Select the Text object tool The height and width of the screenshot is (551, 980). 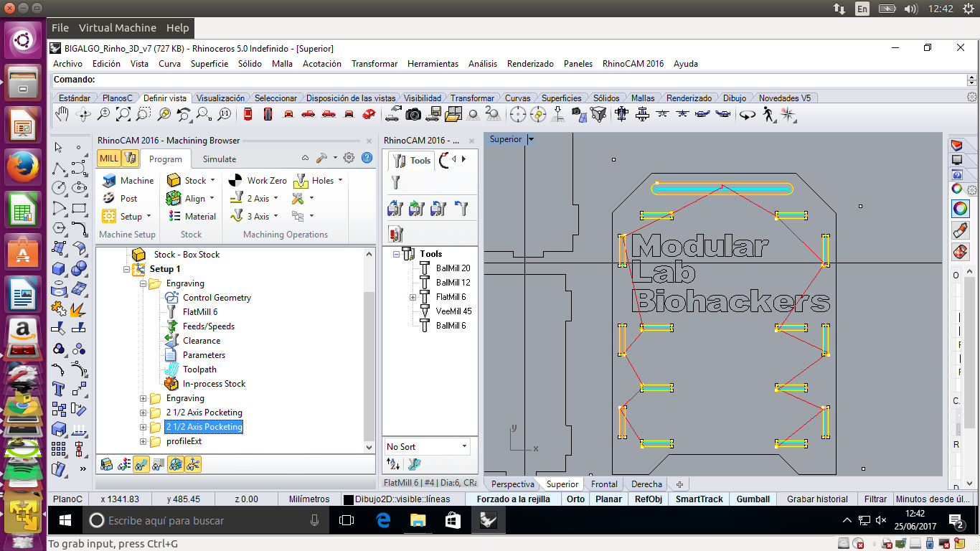[x=59, y=390]
